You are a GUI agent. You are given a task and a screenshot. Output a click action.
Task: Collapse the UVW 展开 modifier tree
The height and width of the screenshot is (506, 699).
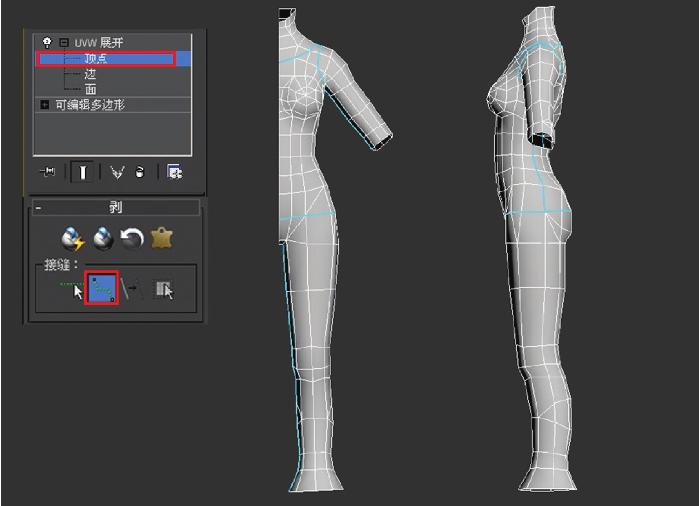pos(64,43)
